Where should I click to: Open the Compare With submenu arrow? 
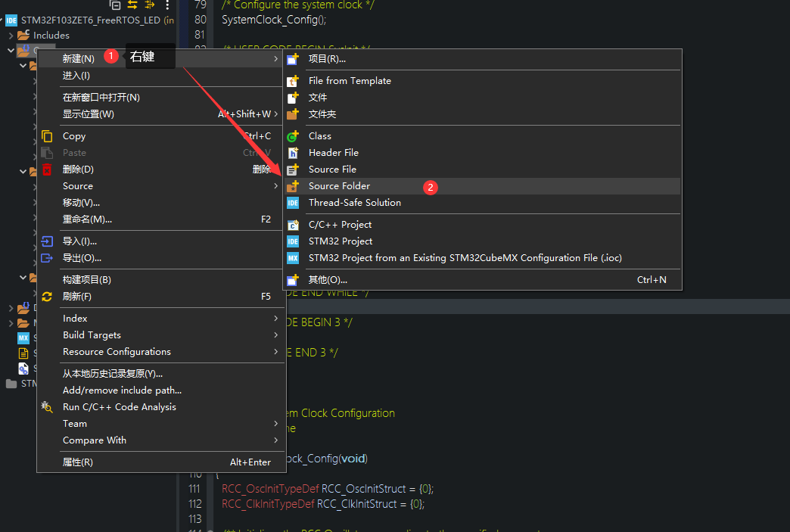coord(275,440)
